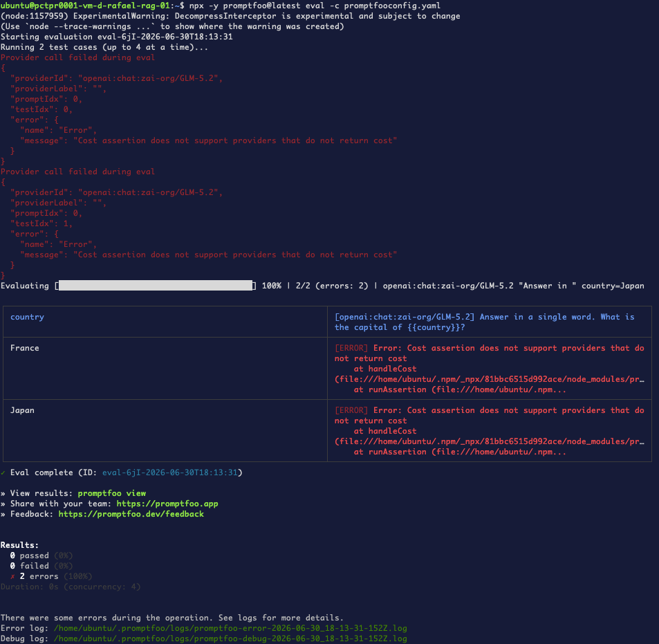
Task: Click 'There were some errors' message
Action: pyautogui.click(x=172, y=618)
